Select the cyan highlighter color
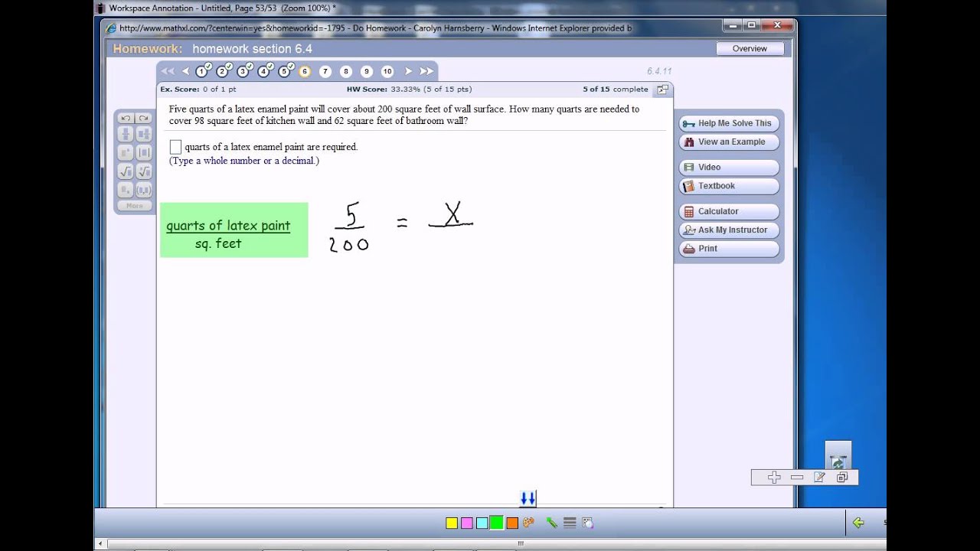Viewport: 980px width, 551px height. point(482,523)
